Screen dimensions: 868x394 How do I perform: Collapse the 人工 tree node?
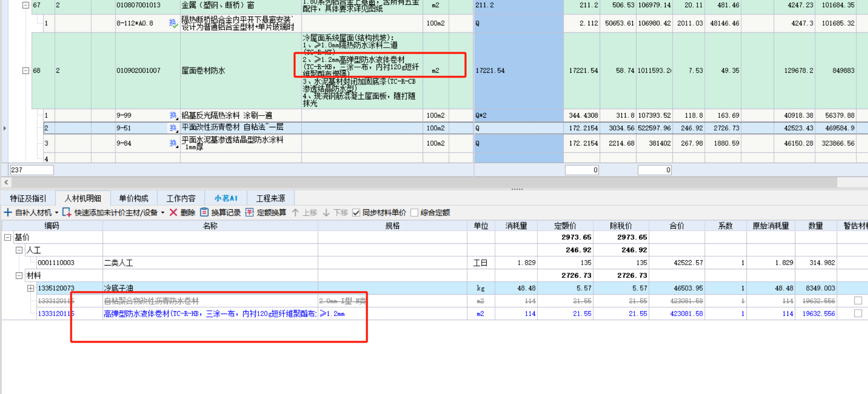(x=19, y=250)
